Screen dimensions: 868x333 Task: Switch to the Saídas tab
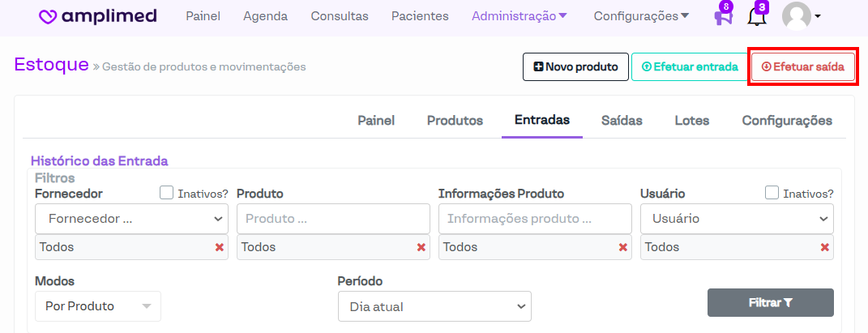[622, 121]
